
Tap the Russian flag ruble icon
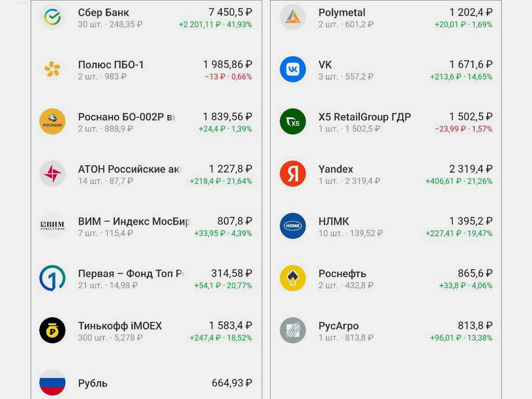point(52,382)
